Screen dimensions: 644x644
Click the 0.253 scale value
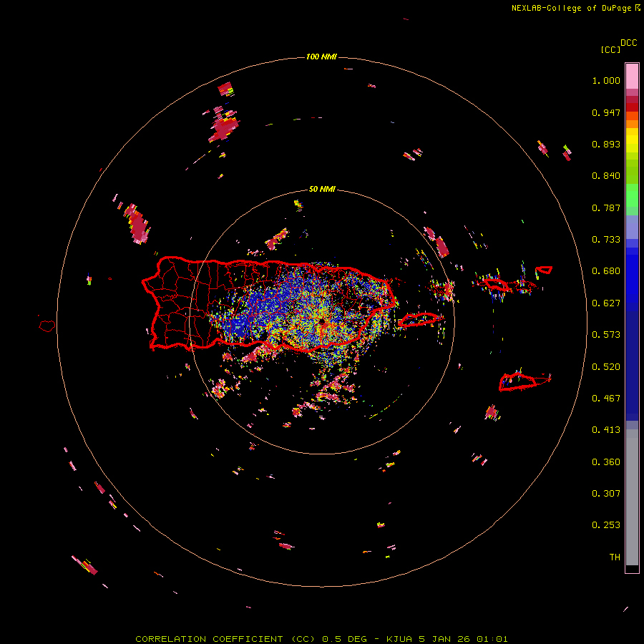606,525
